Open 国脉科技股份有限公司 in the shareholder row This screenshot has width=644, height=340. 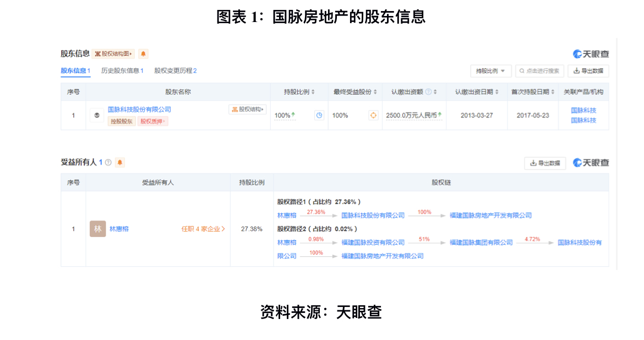click(139, 109)
